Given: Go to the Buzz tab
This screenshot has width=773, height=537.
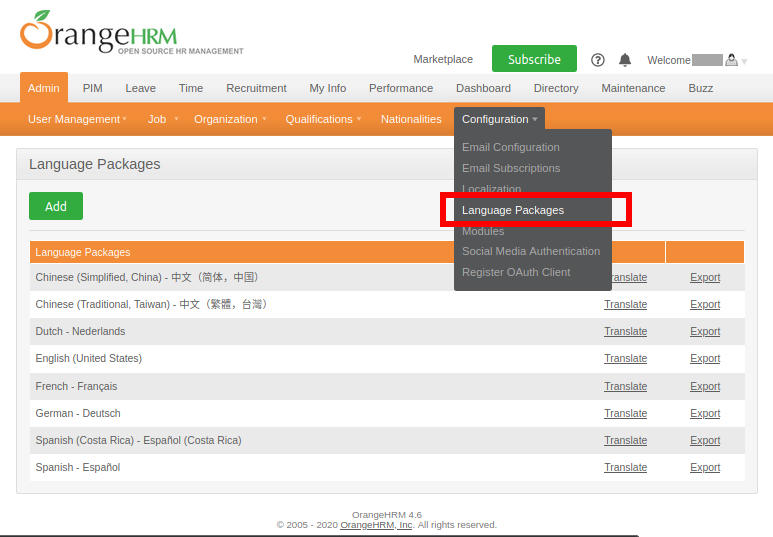Looking at the screenshot, I should pos(701,88).
